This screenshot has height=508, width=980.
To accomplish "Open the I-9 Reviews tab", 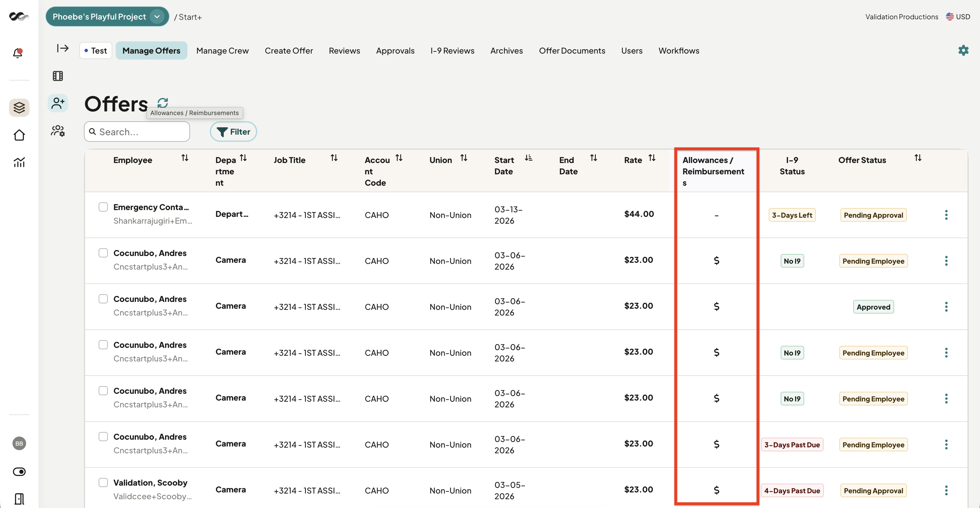I will (x=452, y=50).
